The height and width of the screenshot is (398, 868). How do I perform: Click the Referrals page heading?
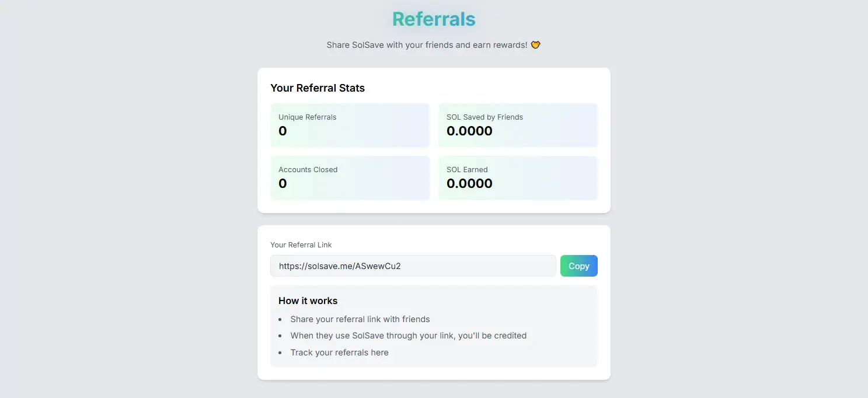434,19
